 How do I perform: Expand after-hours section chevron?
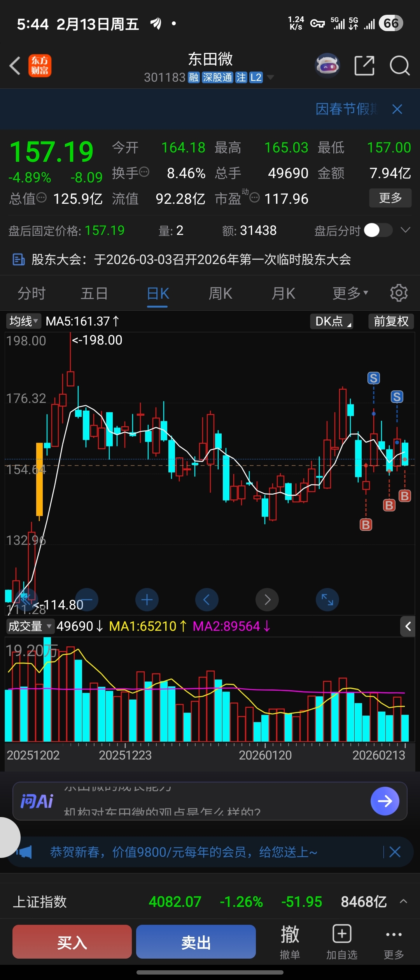pos(406,230)
